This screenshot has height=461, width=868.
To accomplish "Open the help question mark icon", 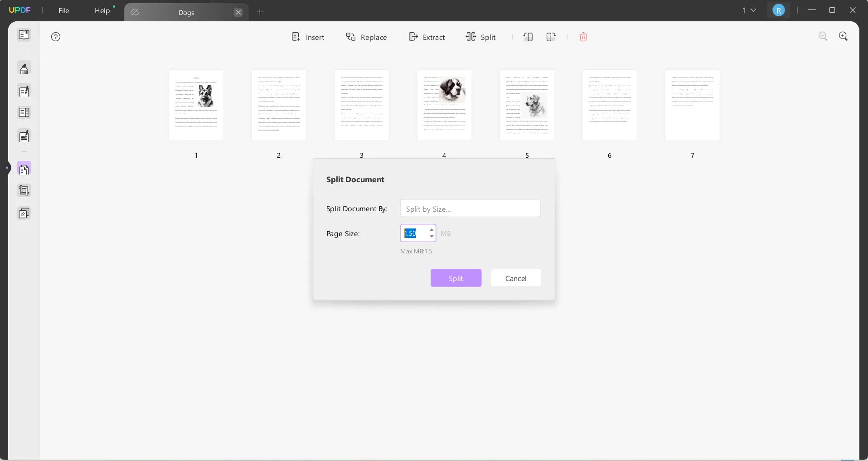I will pos(56,37).
